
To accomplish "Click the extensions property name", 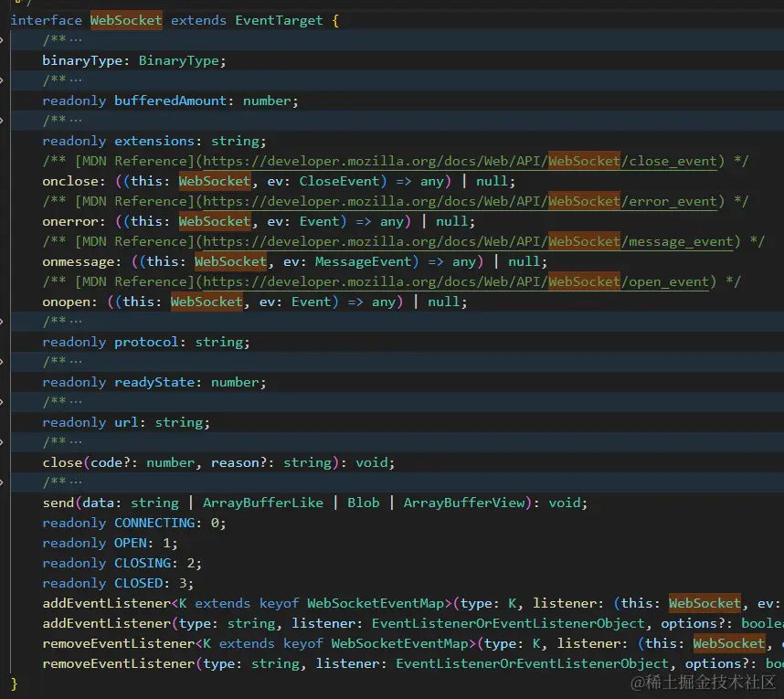I will 154,142.
